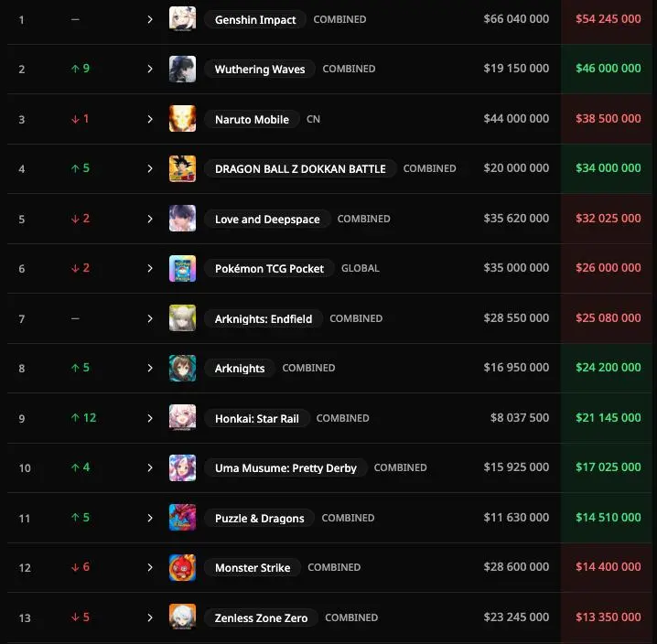This screenshot has width=657, height=644.
Task: Expand the Zenless Zone Zero row
Action: click(150, 617)
